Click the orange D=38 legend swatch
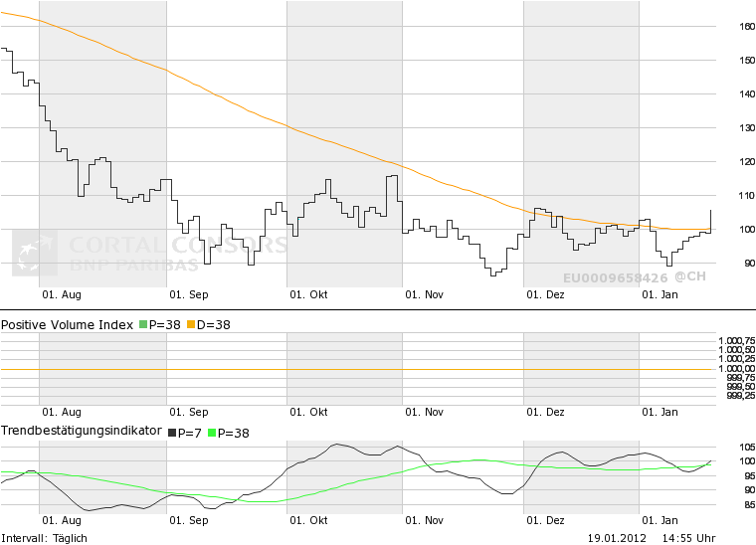 point(190,326)
